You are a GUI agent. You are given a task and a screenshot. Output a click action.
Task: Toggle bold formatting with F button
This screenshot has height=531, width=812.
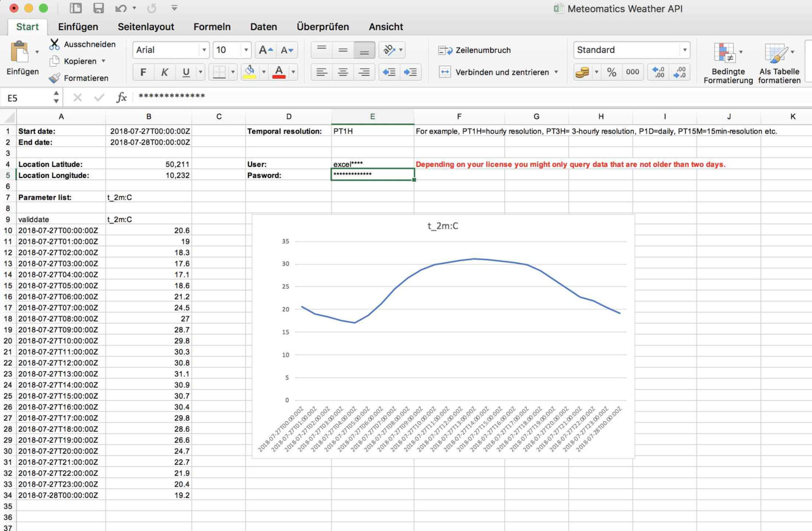point(143,72)
